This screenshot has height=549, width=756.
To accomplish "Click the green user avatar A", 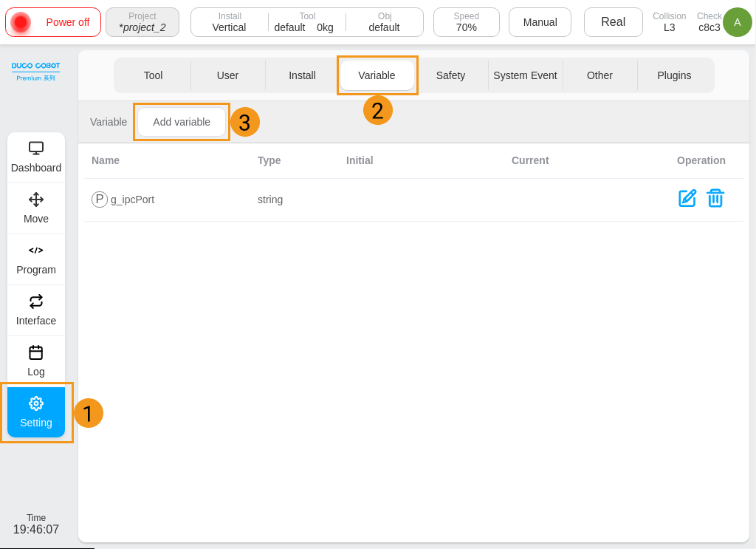I will (x=737, y=22).
